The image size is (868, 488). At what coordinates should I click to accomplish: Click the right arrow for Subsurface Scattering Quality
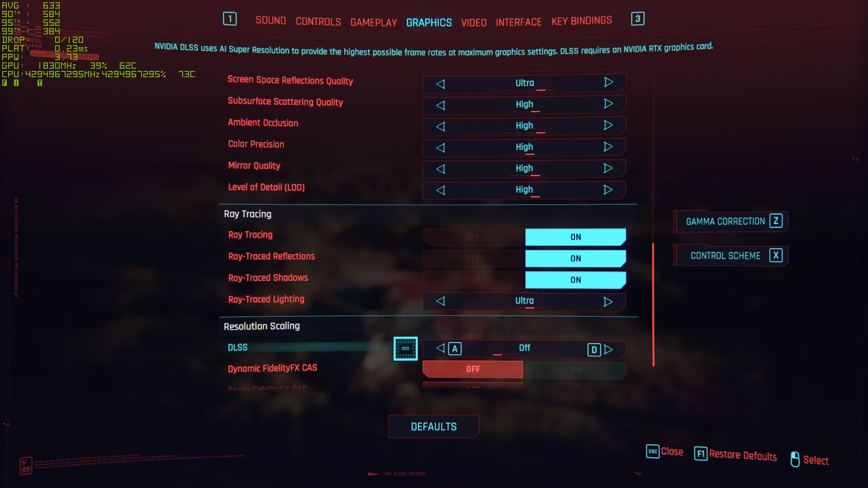point(608,103)
